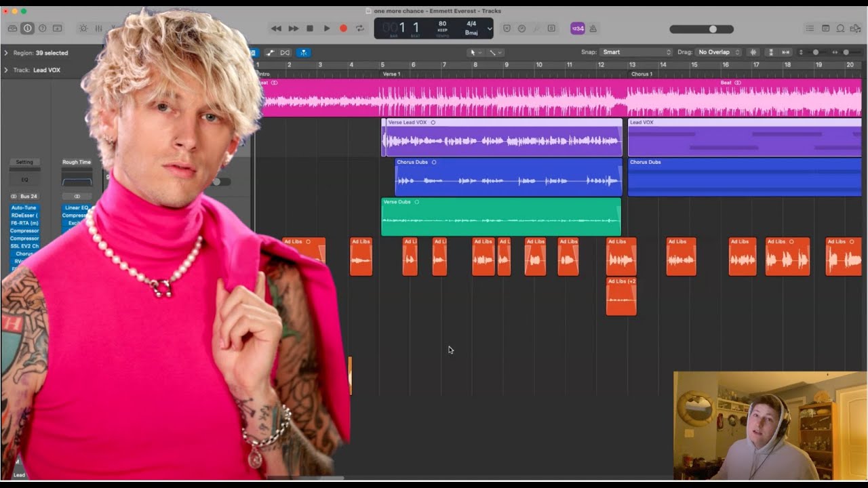The width and height of the screenshot is (868, 488).
Task: Open the Drag No Overlap dropdown
Action: 718,52
